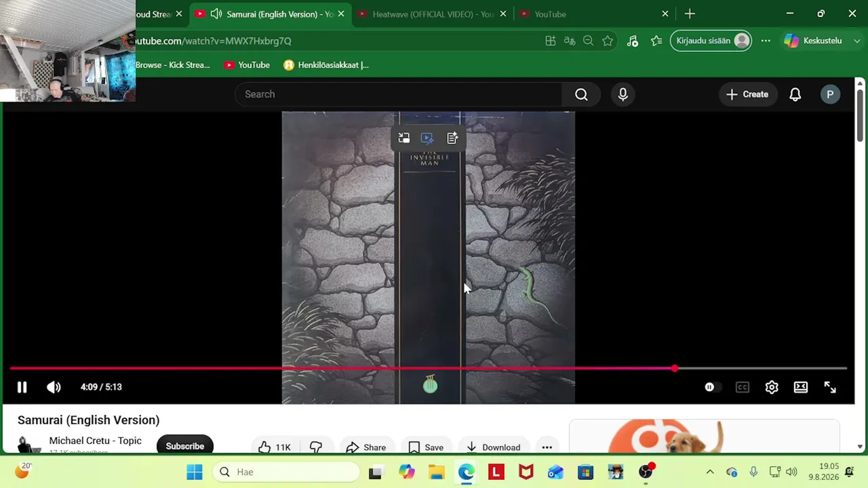Click the highlighted video overlay icon

coord(427,138)
